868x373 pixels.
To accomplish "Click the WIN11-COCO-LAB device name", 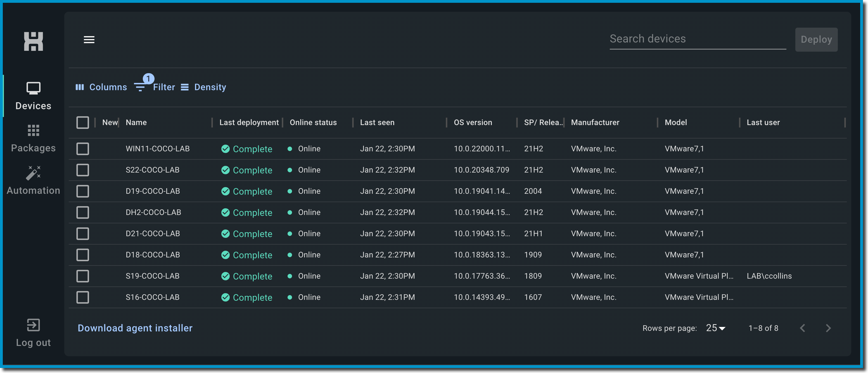I will [157, 149].
